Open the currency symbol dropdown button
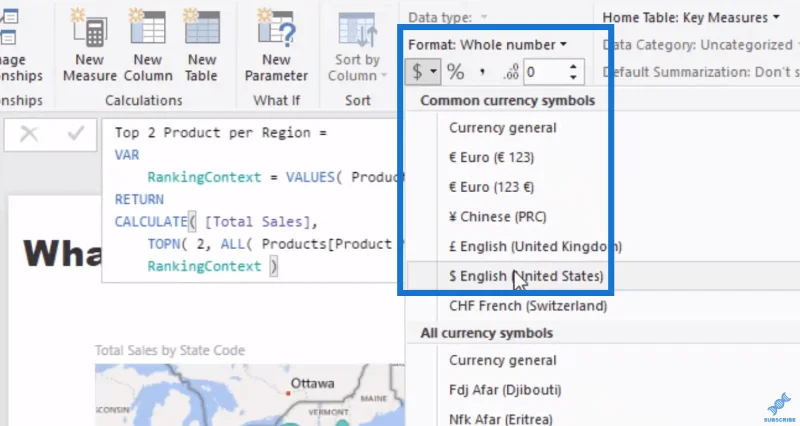The height and width of the screenshot is (426, 800). (x=423, y=72)
